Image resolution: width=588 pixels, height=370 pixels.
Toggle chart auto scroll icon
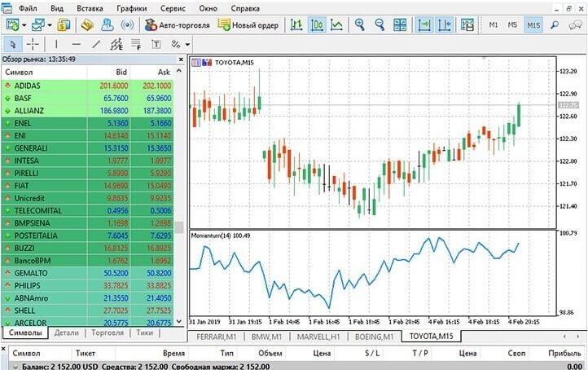[x=424, y=25]
